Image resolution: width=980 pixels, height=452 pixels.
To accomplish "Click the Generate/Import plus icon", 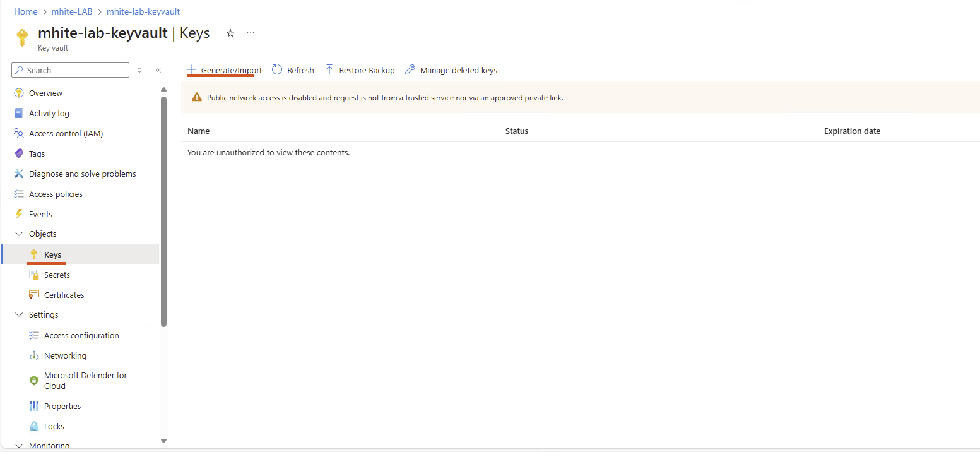I will [192, 70].
